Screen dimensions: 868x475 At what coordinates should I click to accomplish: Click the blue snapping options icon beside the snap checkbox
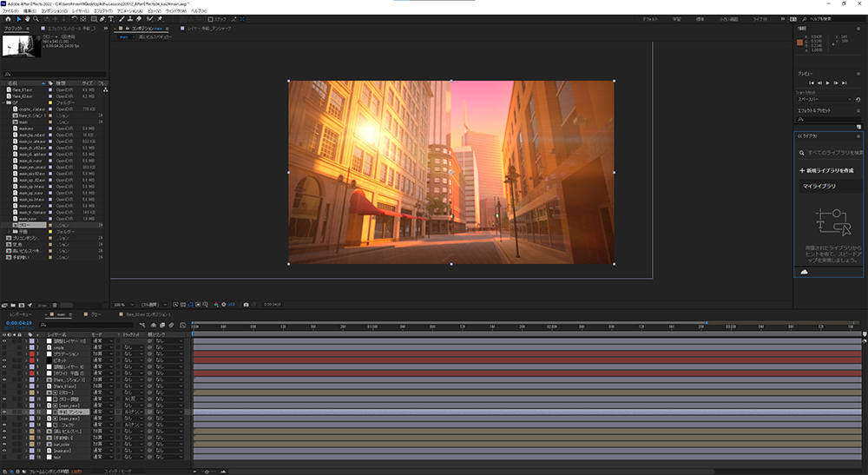tap(242, 19)
